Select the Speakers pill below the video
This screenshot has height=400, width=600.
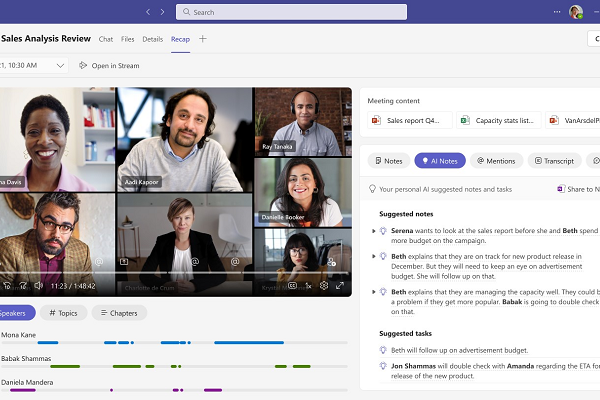(x=16, y=313)
